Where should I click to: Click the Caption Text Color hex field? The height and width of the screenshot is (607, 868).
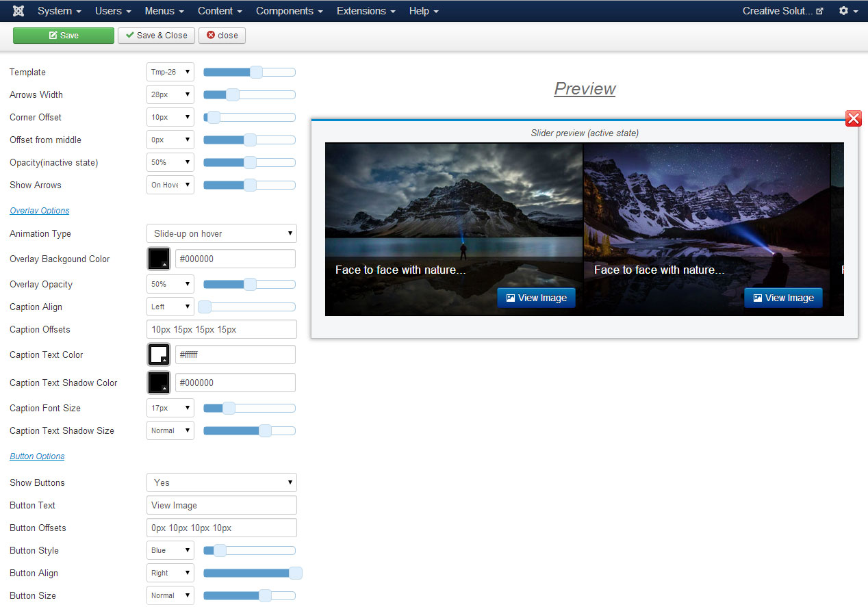(235, 354)
